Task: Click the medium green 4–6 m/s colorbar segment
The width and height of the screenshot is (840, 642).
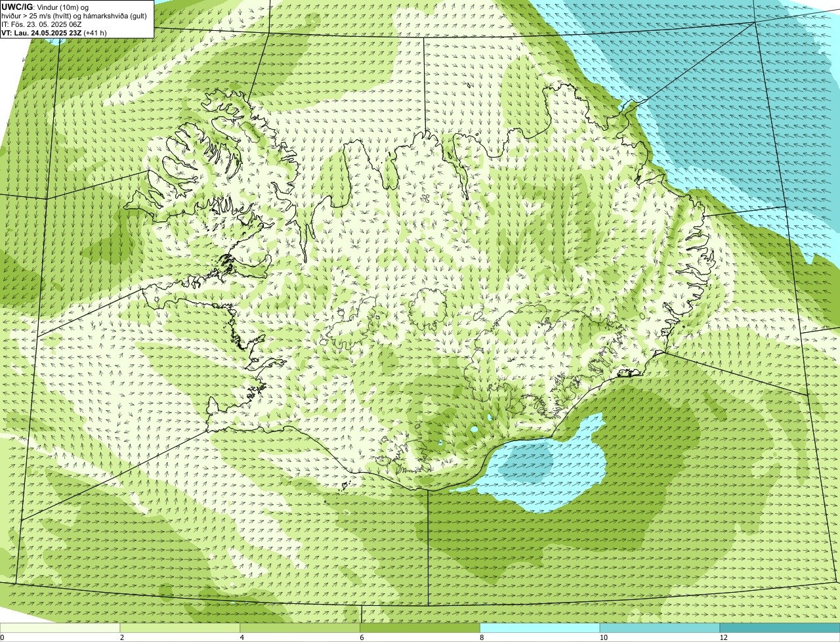Action: 301,628
